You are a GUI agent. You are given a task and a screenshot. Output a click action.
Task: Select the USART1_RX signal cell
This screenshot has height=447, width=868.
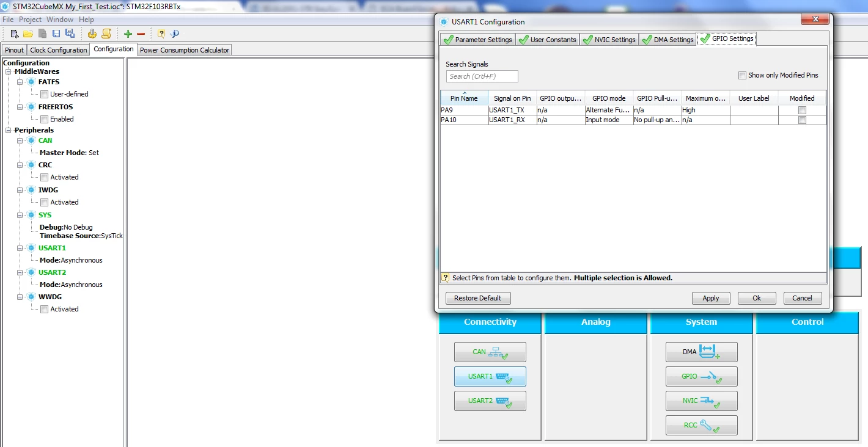[512, 120]
